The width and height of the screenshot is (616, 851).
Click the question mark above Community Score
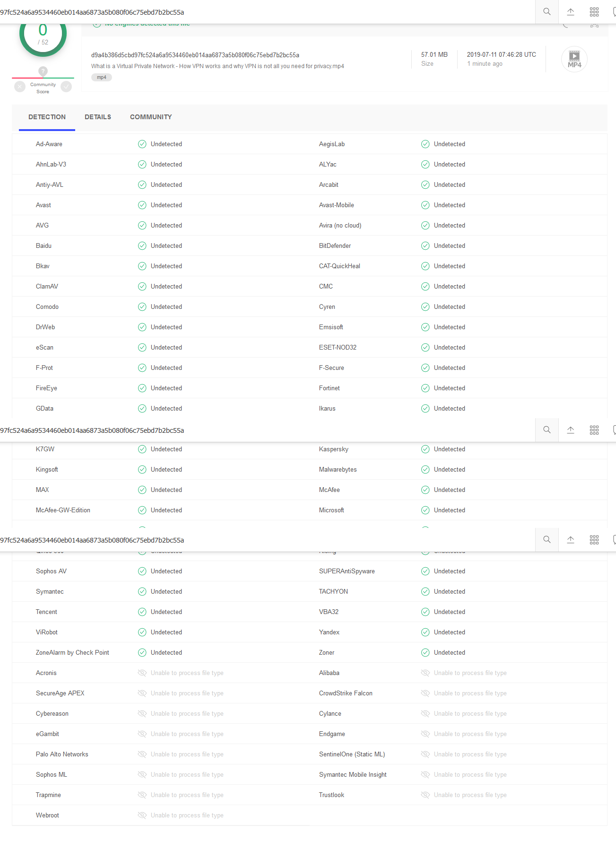tap(43, 71)
